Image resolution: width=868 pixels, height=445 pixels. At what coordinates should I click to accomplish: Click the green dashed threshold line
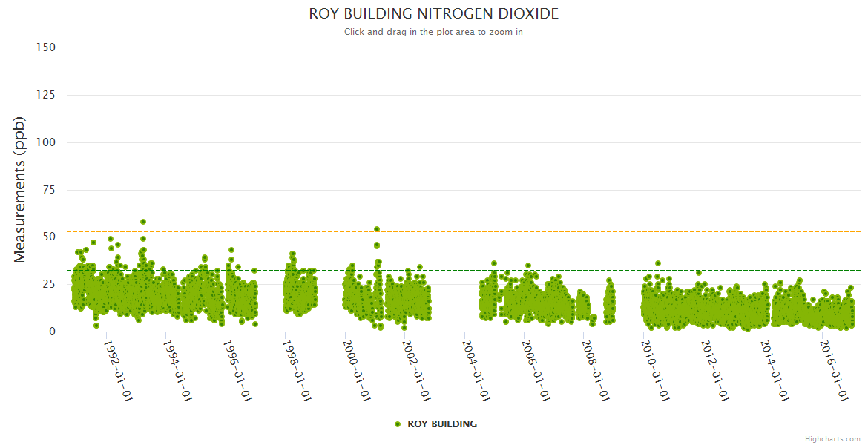coord(519,271)
